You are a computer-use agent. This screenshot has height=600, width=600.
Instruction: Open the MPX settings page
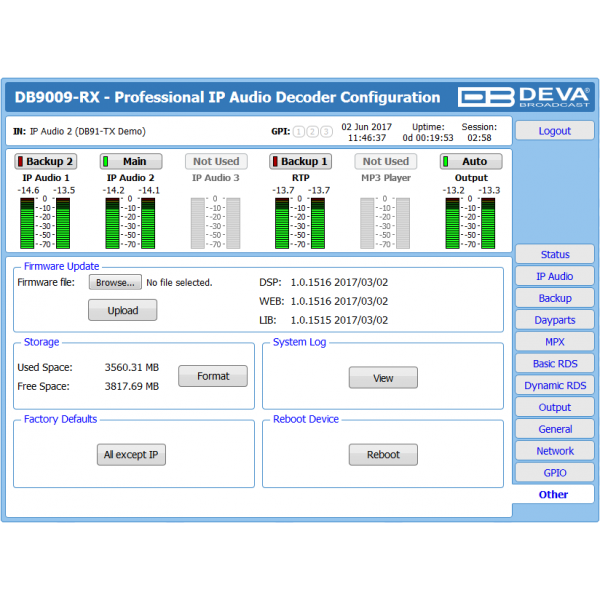[x=554, y=341]
